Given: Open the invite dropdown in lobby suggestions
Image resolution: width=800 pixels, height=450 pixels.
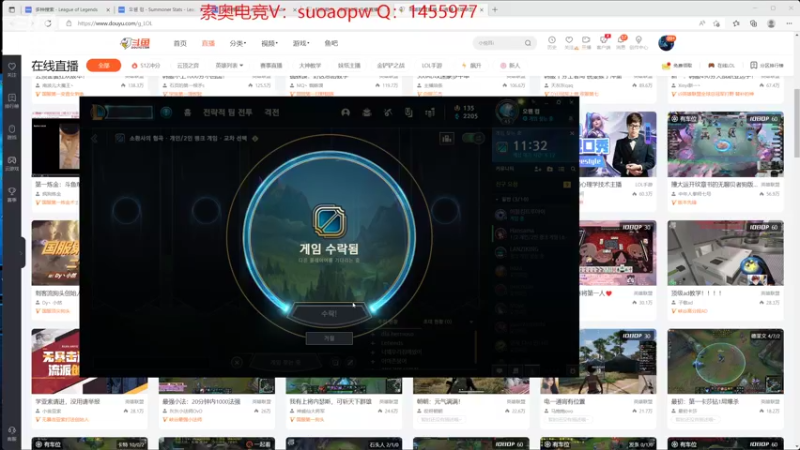Looking at the screenshot, I should pos(471,322).
